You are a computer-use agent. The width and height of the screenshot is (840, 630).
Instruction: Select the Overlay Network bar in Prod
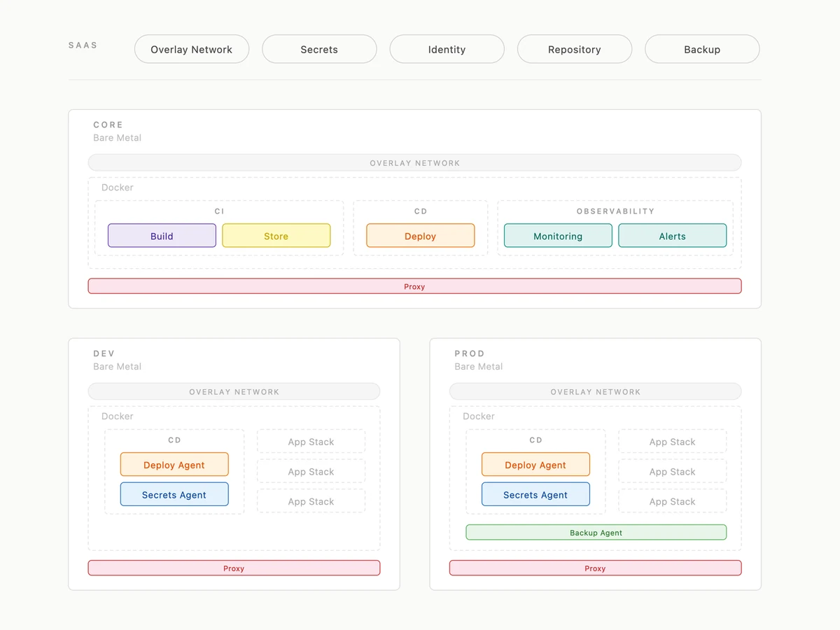595,391
